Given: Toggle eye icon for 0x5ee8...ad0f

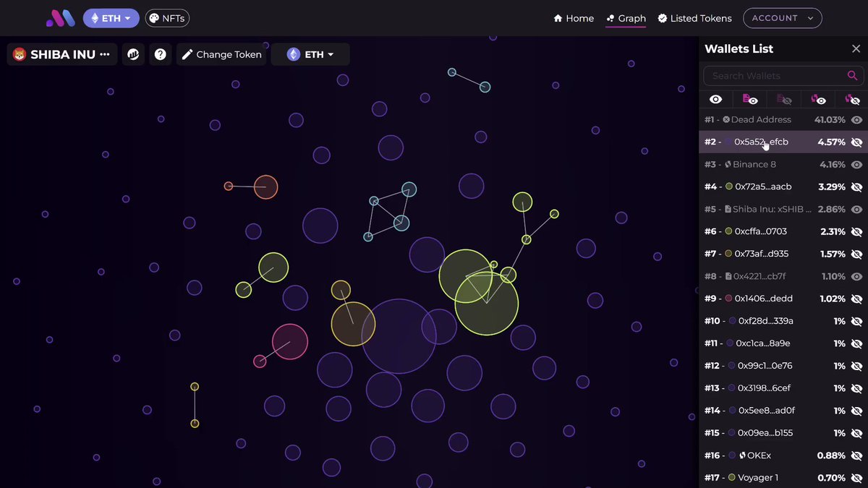Looking at the screenshot, I should tap(857, 411).
